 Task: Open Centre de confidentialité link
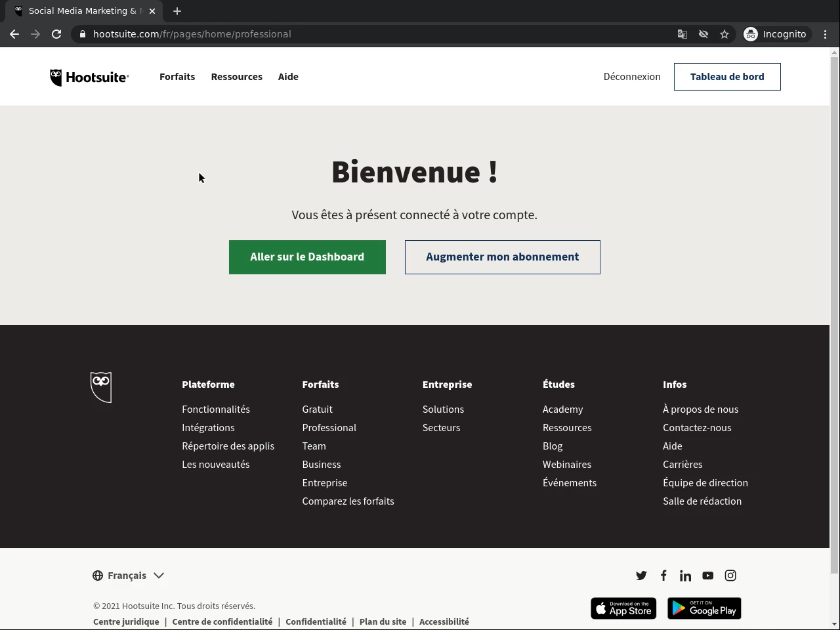pos(222,622)
